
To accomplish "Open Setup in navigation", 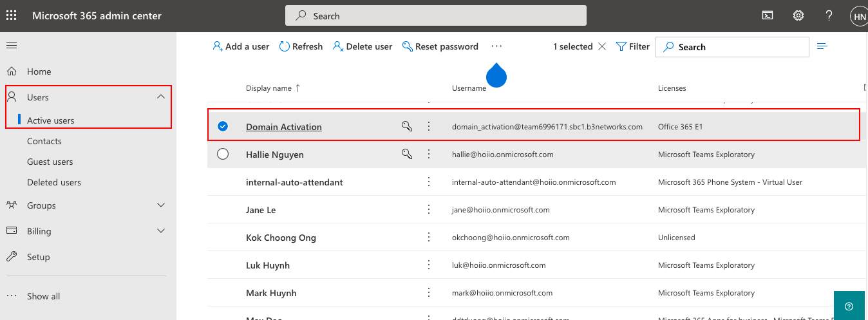I will (x=38, y=257).
